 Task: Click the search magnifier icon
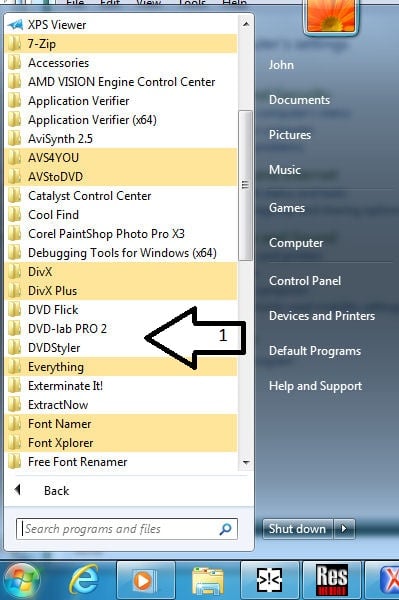click(225, 529)
